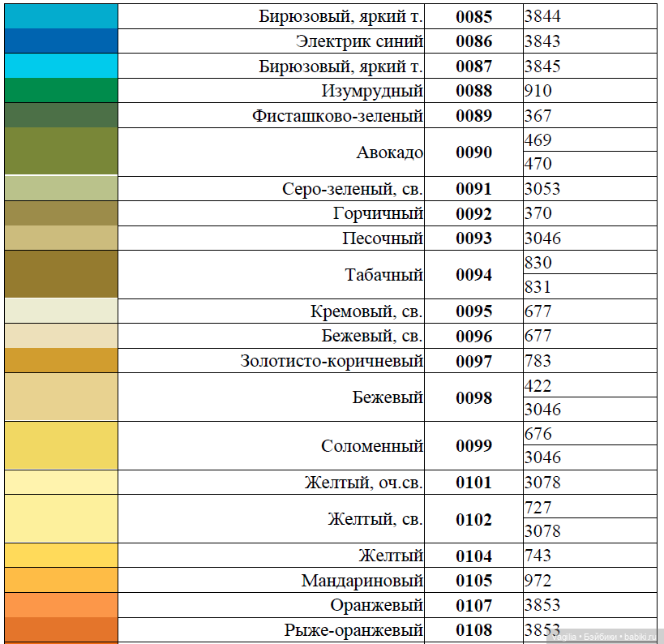The width and height of the screenshot is (664, 644).
Task: Click the Табачный brown color swatch
Action: [x=61, y=274]
